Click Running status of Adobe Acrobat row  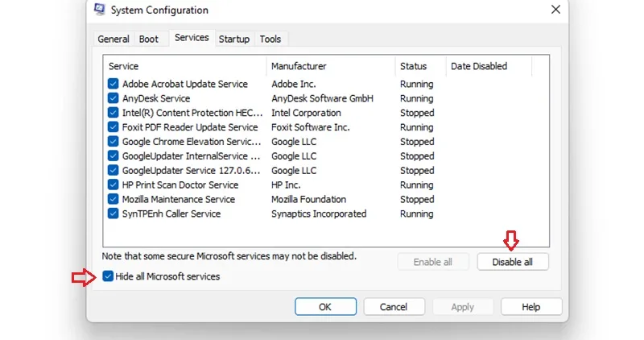(416, 84)
